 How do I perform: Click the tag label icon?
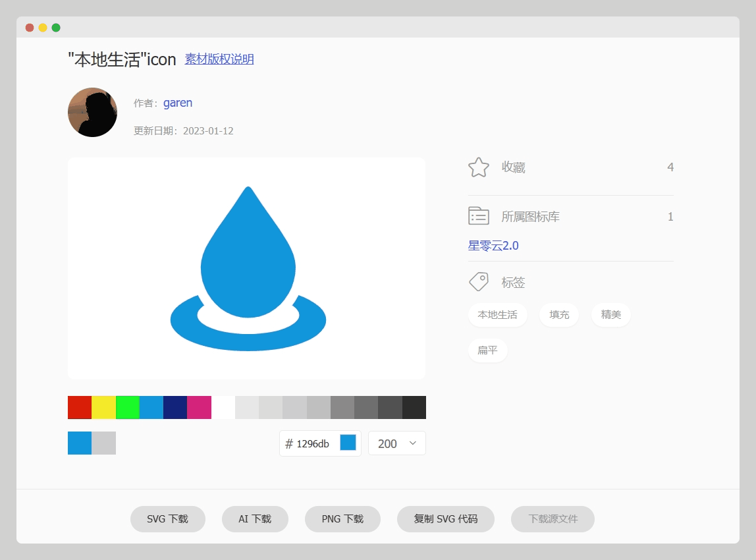[479, 282]
